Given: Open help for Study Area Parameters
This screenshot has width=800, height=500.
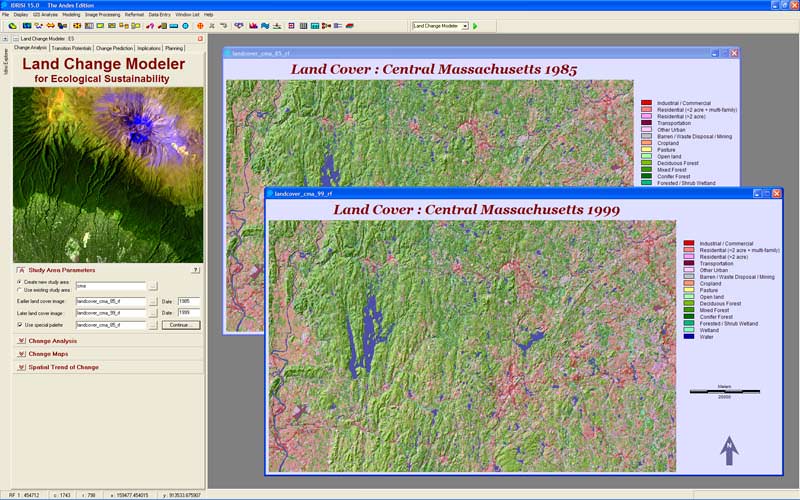Looking at the screenshot, I should tap(195, 270).
